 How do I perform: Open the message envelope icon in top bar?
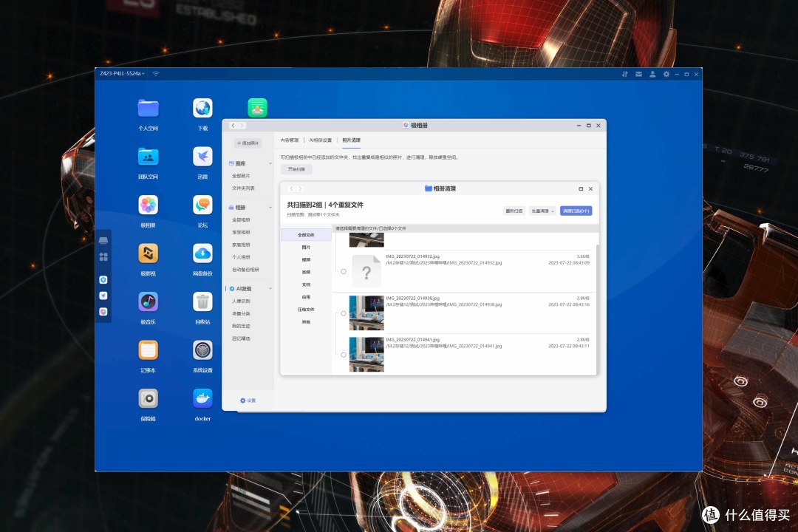pyautogui.click(x=638, y=75)
